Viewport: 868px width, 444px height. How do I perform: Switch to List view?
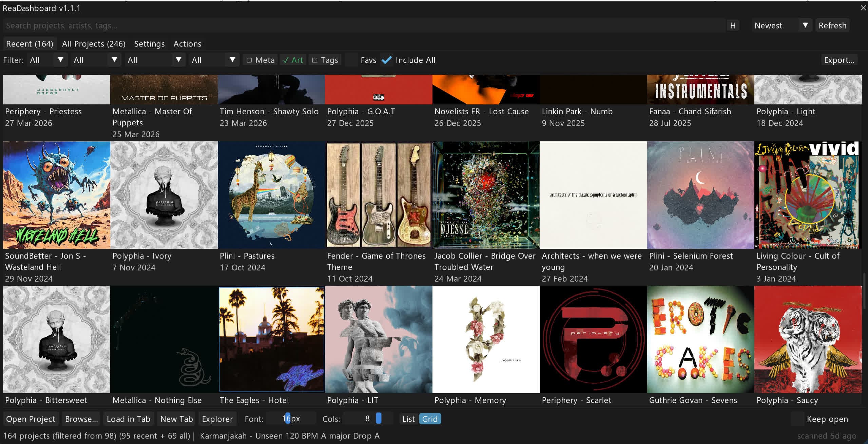408,419
